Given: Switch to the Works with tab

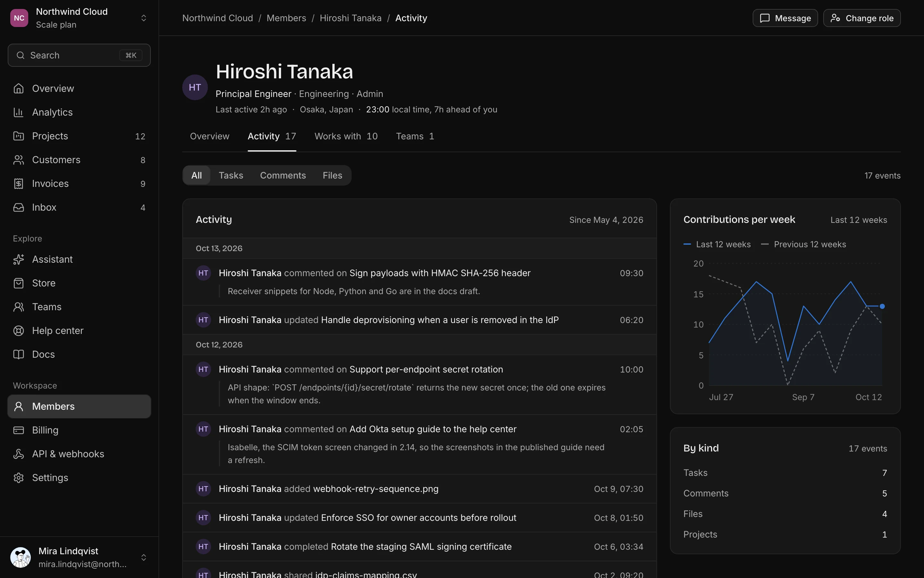Looking at the screenshot, I should point(346,136).
